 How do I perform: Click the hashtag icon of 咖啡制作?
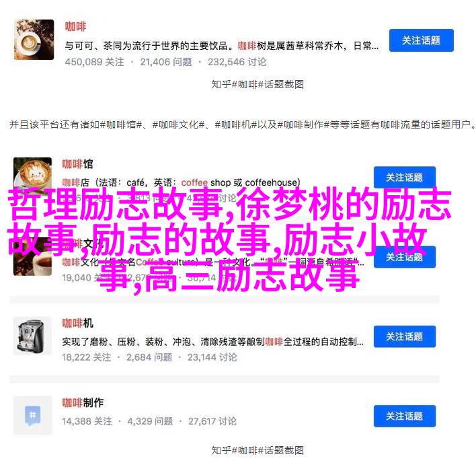32,415
